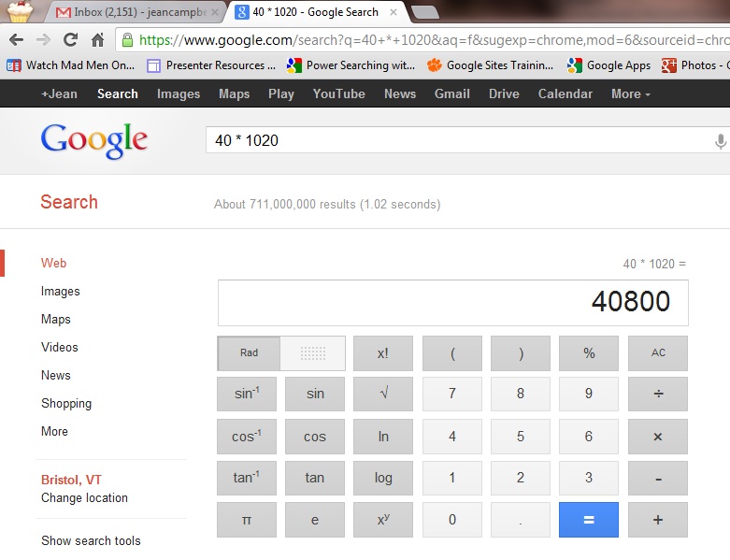
Task: Open Images in the top black bar
Action: 179,93
